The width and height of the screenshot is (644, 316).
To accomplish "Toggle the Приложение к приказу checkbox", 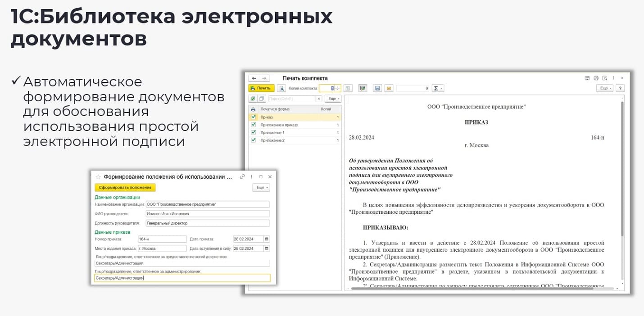I will pos(253,125).
